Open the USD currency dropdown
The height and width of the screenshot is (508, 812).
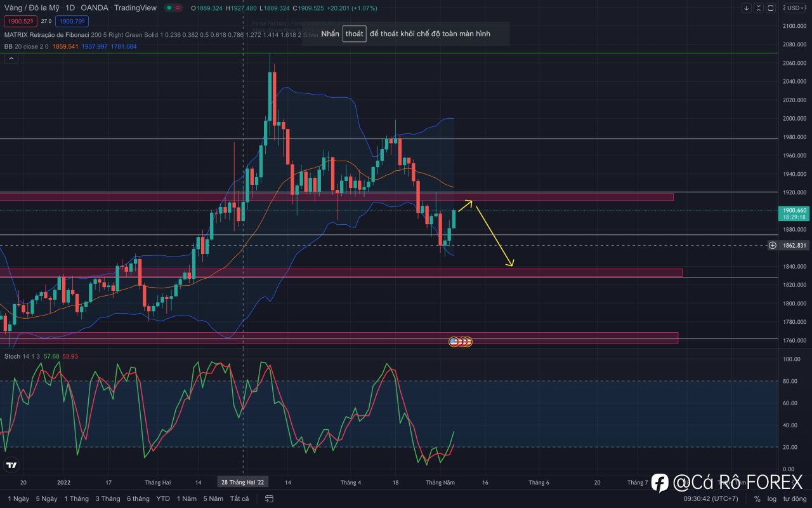pyautogui.click(x=794, y=8)
